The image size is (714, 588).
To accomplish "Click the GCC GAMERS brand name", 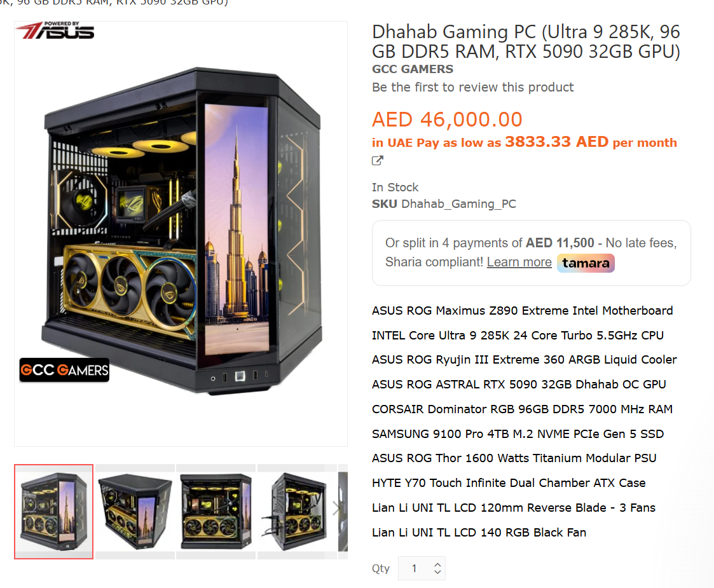I will (x=413, y=69).
